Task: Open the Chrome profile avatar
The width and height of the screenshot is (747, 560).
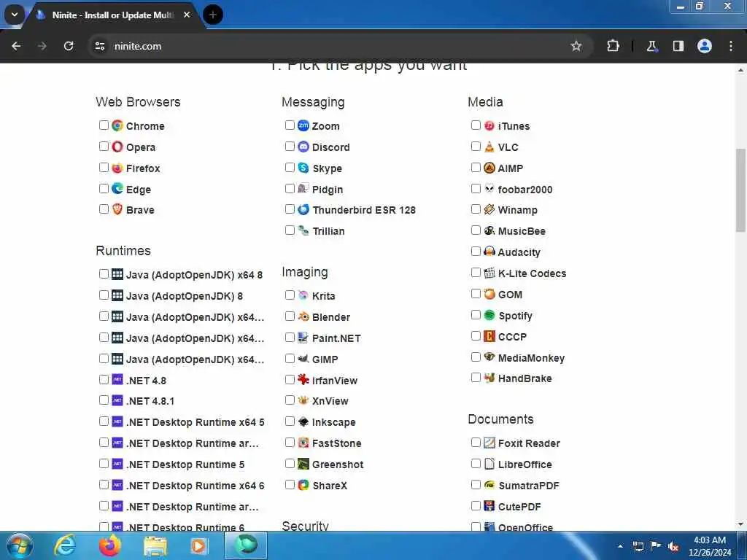Action: [x=705, y=46]
